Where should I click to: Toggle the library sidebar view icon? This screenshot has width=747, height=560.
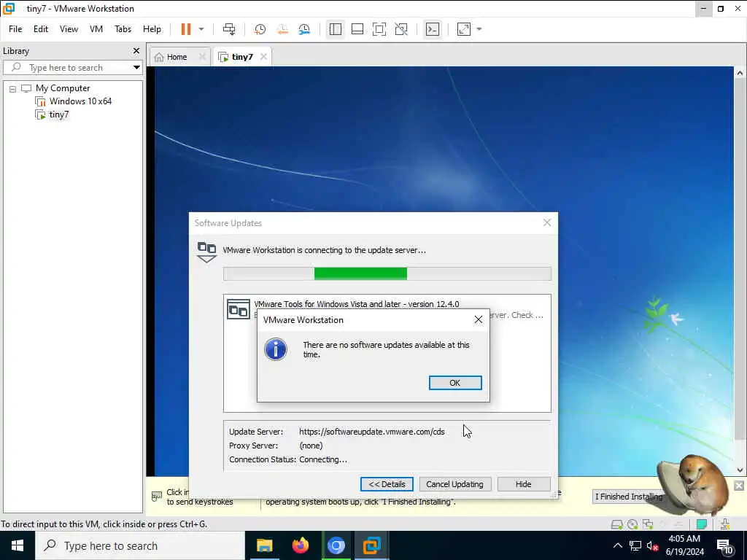336,29
